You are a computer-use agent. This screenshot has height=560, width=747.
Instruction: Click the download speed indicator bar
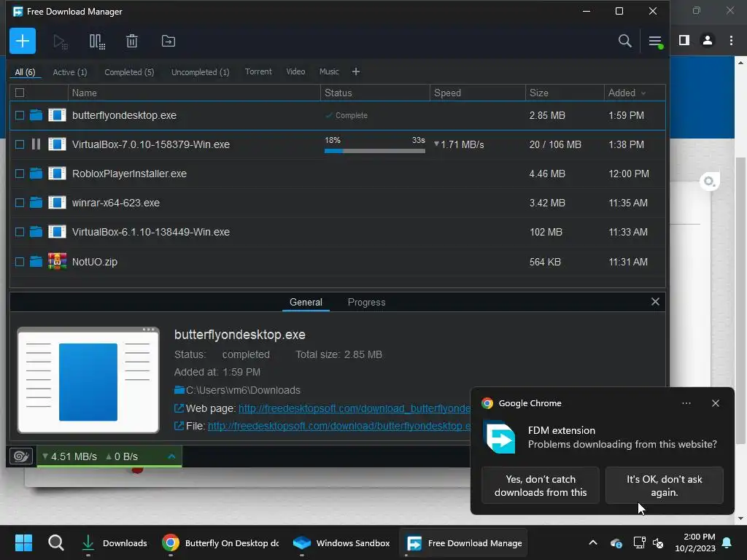click(x=109, y=456)
